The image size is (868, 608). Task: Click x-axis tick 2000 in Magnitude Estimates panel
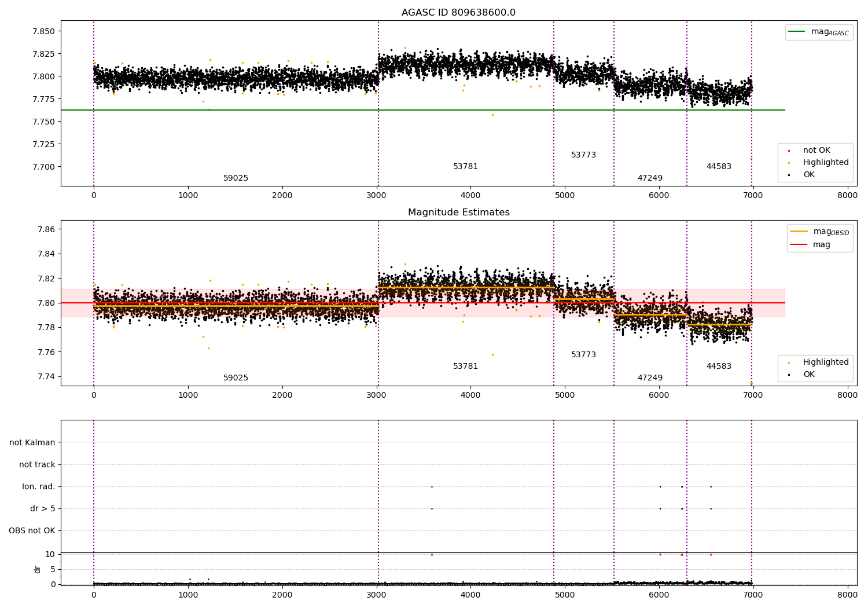coord(282,395)
